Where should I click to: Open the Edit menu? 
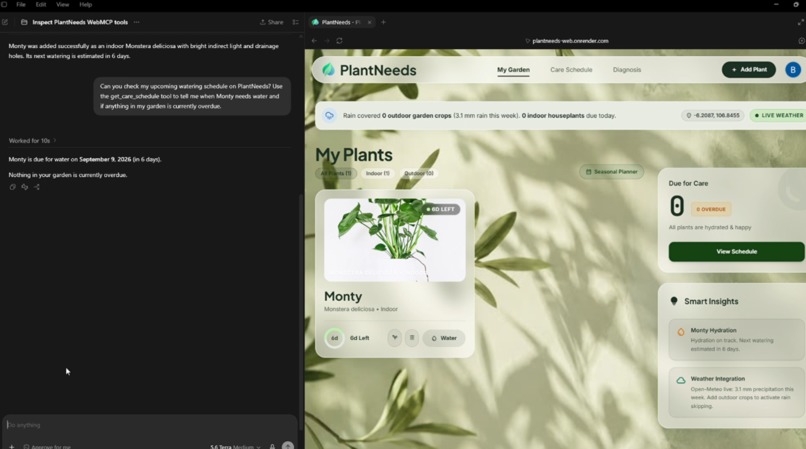pyautogui.click(x=41, y=5)
